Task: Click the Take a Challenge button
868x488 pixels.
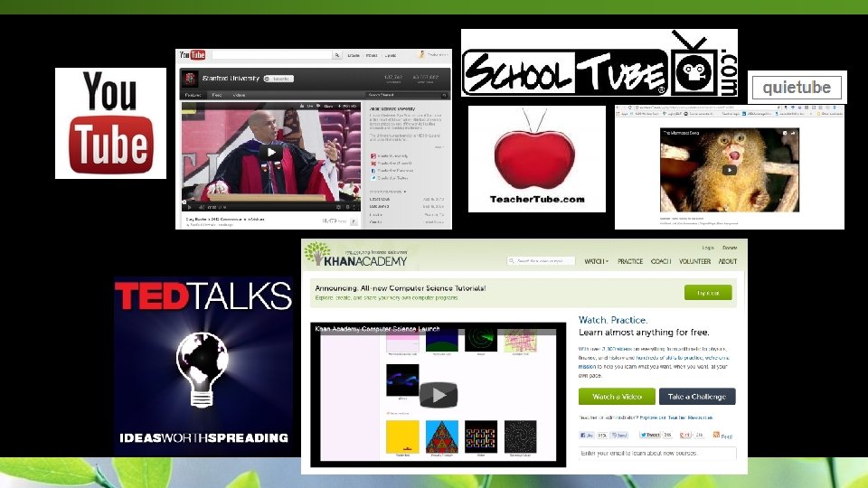Action: [697, 396]
